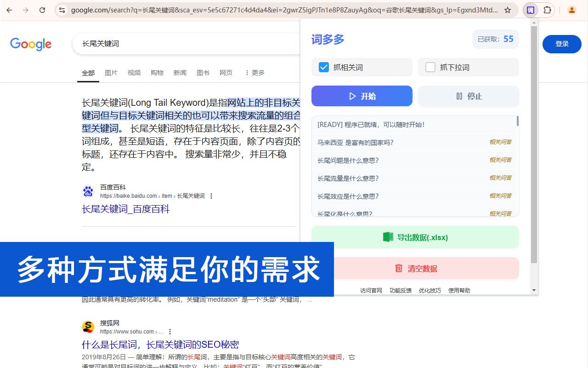Image resolution: width=588 pixels, height=368 pixels.
Task: Open the 使用帮助 link
Action: [459, 290]
